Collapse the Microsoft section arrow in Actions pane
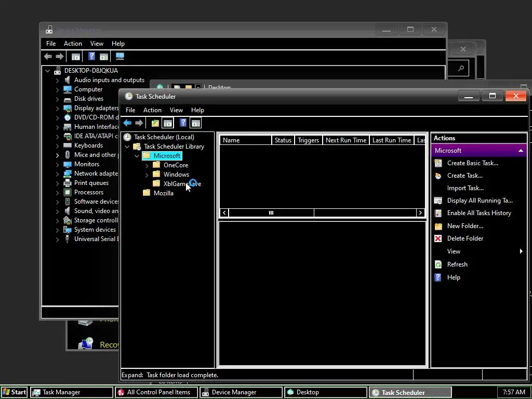Screen dimensions: 532x399 521,151
